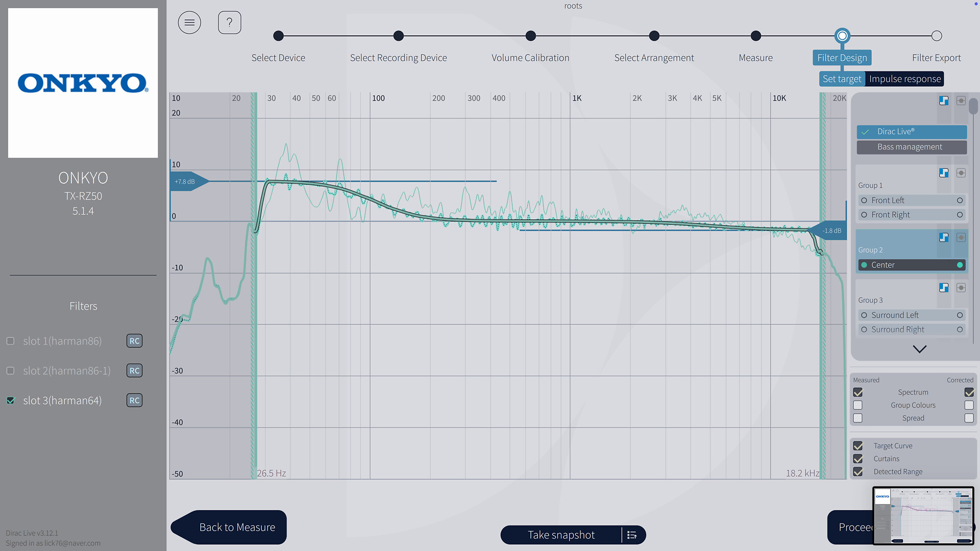Click the RC badge for slot 1(harman86)
Viewport: 980px width, 551px height.
pyautogui.click(x=134, y=341)
